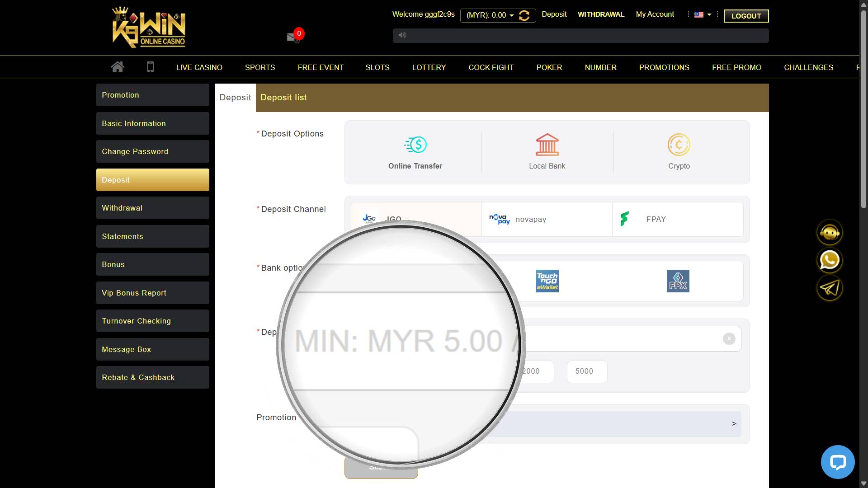Viewport: 868px width, 488px height.
Task: Click the K9Win Online Casino logo
Action: tap(149, 27)
